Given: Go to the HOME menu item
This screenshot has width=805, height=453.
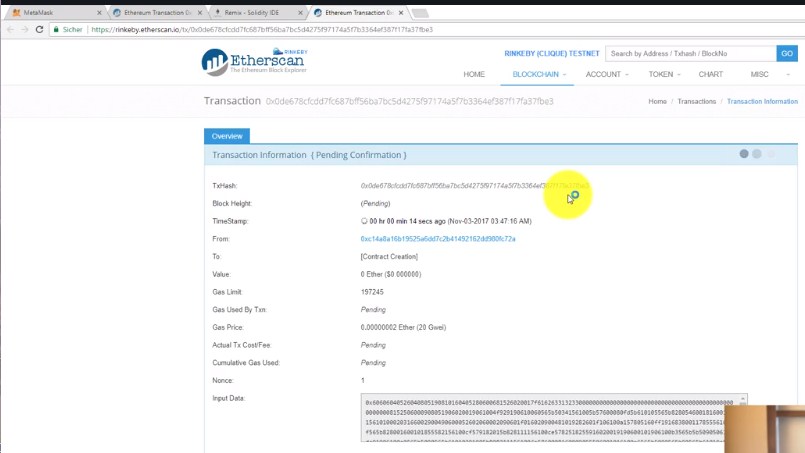Looking at the screenshot, I should 474,74.
